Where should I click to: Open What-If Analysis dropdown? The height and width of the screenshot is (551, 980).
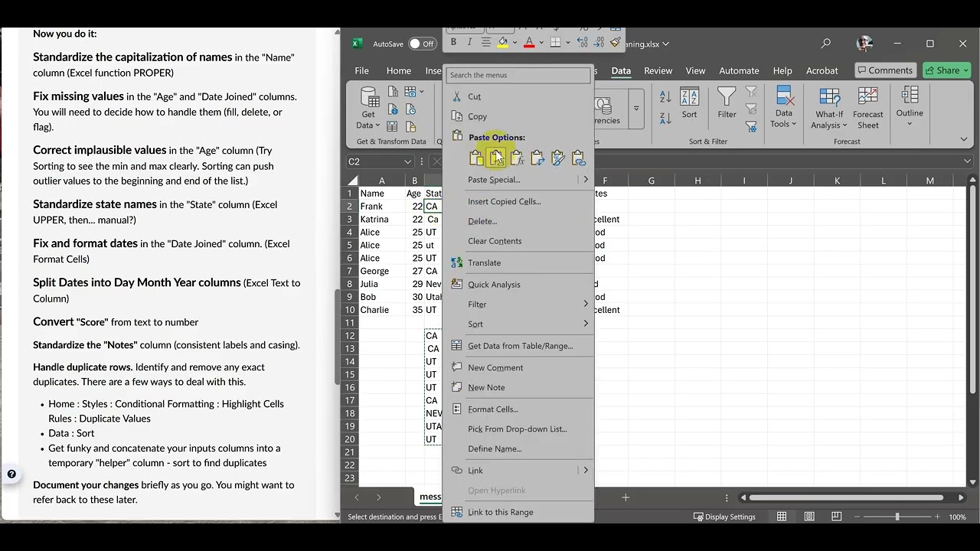pos(830,108)
